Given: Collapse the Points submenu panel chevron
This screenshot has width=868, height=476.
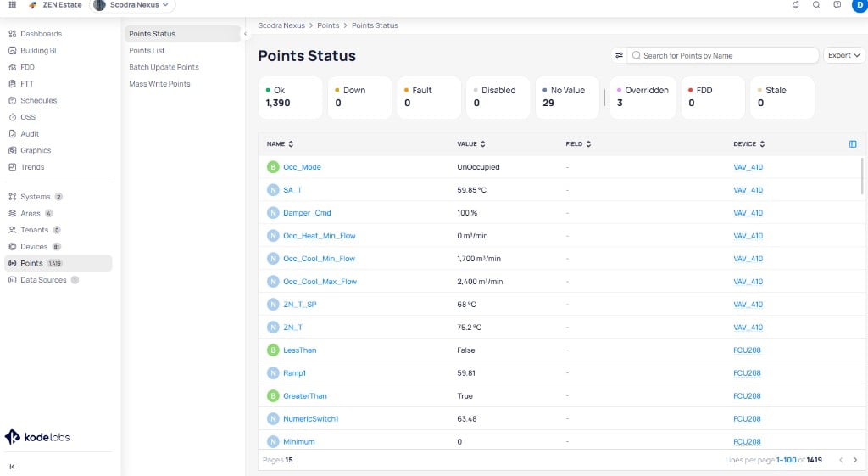Looking at the screenshot, I should pos(245,34).
